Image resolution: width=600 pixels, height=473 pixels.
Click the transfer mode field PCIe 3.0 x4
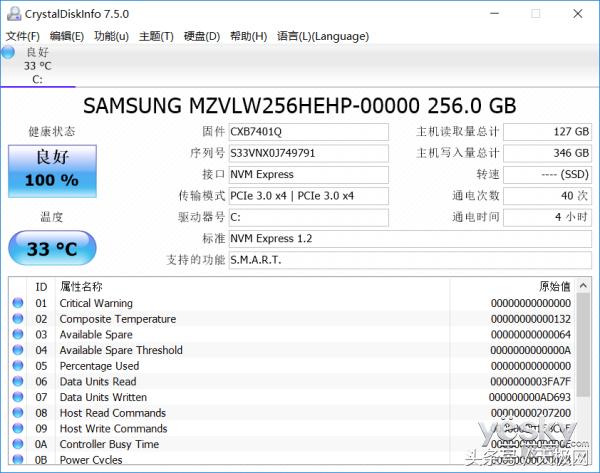tap(308, 196)
